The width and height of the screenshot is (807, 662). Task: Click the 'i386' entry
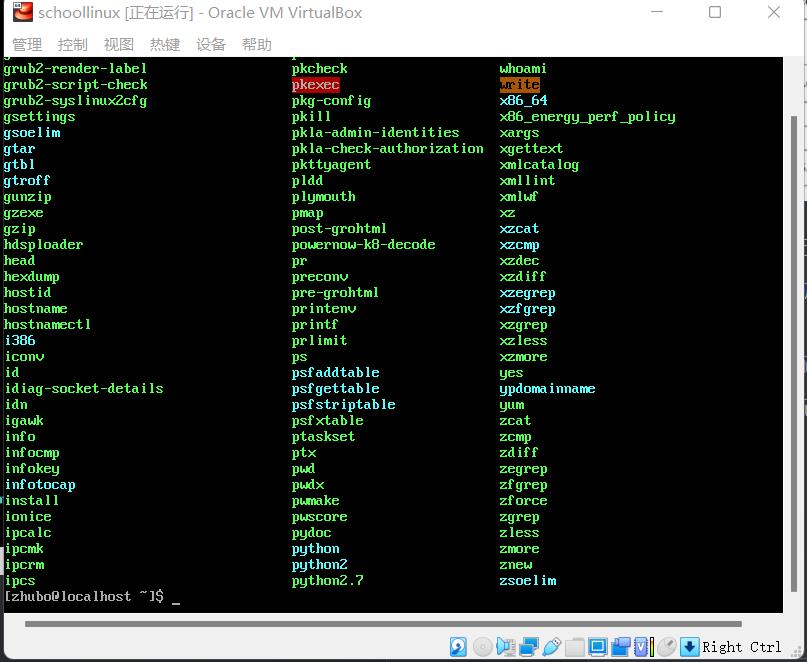[20, 340]
